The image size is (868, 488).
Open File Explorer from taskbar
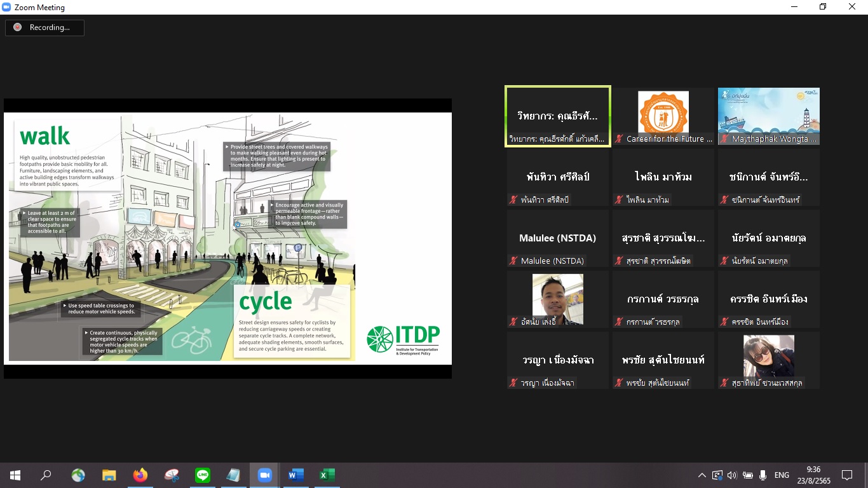(x=109, y=475)
